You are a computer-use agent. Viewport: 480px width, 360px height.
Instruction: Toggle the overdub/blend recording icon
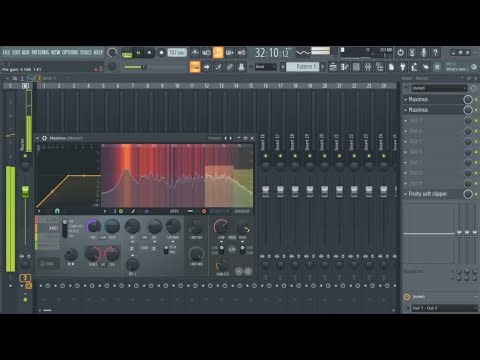[230, 52]
